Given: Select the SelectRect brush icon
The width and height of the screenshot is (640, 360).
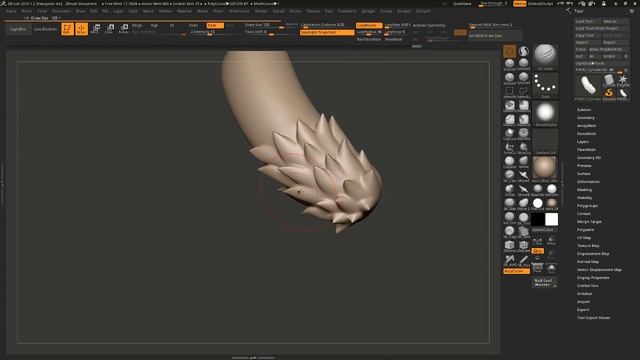Looking at the screenshot, I should click(x=509, y=92).
